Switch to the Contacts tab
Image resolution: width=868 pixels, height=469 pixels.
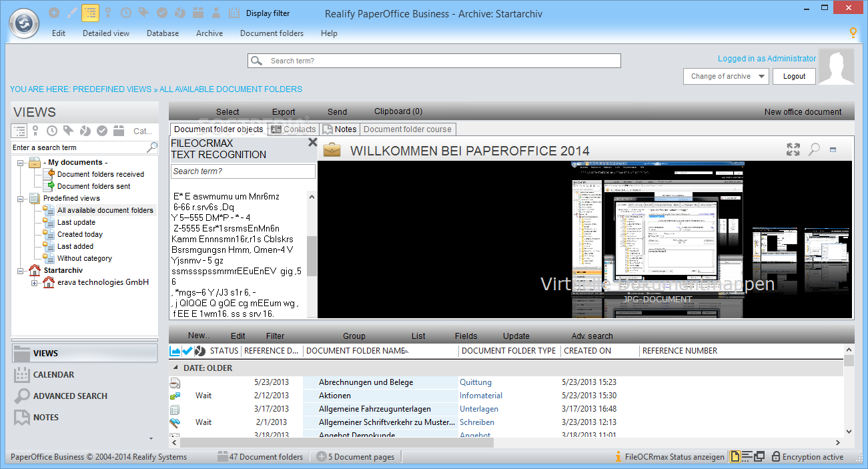pos(292,129)
